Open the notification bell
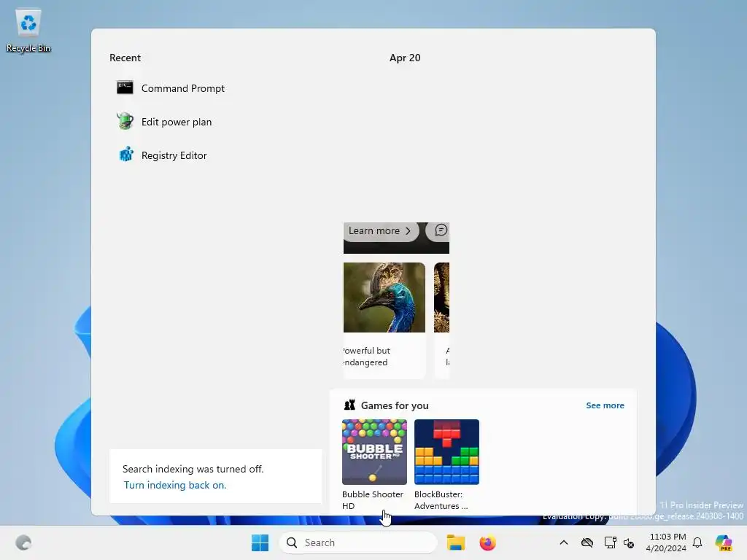This screenshot has width=747, height=560. (697, 542)
